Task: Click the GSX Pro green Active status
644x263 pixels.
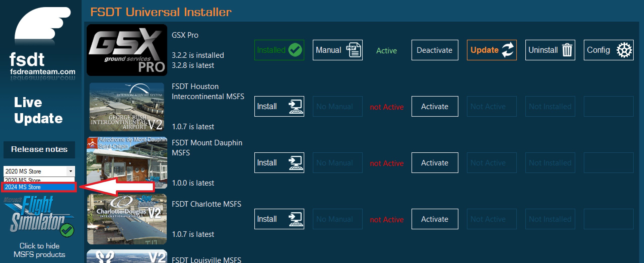Action: [386, 51]
